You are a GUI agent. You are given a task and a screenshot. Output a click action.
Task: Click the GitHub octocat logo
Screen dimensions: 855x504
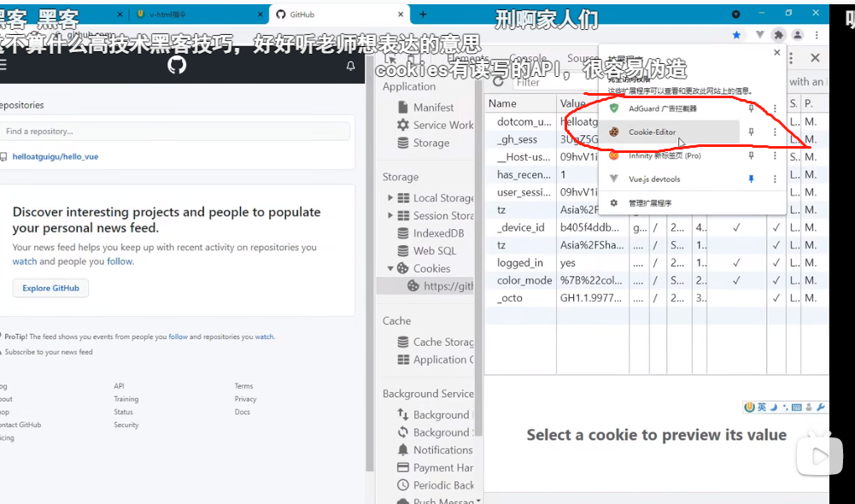point(177,65)
